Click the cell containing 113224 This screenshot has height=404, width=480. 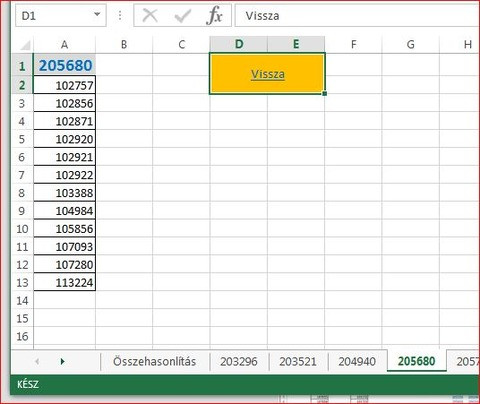65,283
